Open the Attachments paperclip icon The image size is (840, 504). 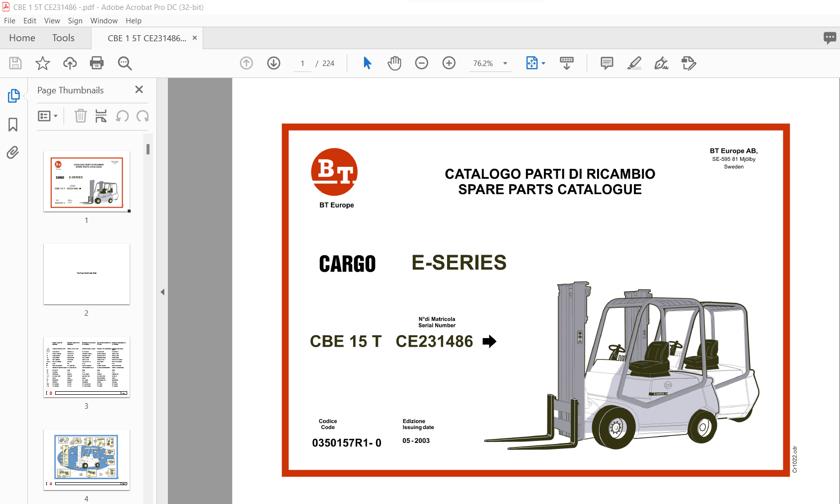tap(13, 152)
